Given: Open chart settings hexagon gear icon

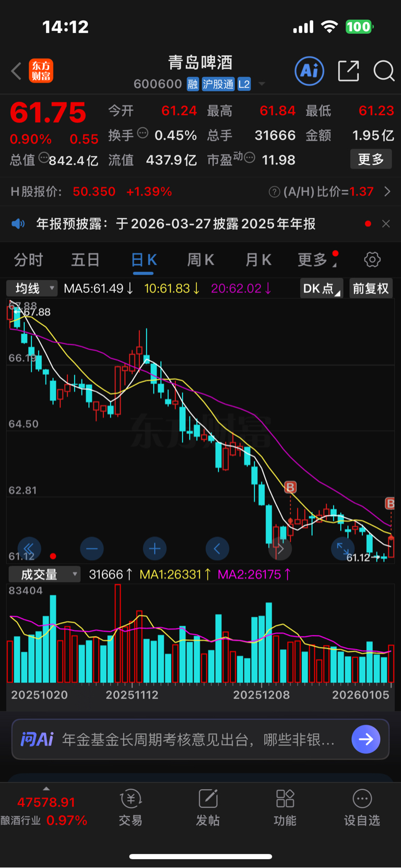Looking at the screenshot, I should click(372, 259).
